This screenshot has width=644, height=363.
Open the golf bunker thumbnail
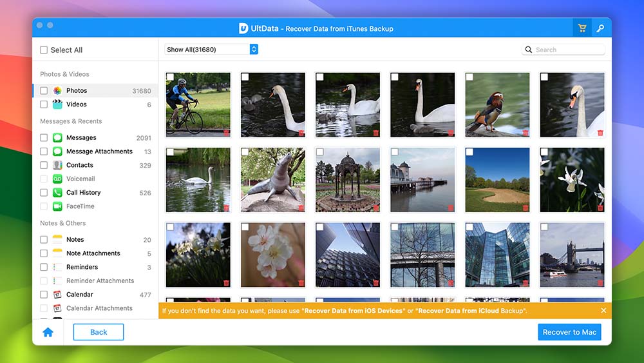(497, 180)
